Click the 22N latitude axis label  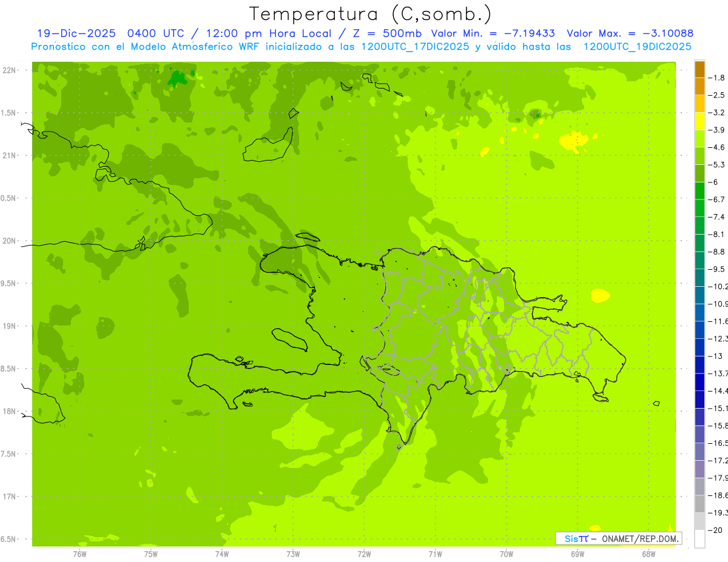10,70
